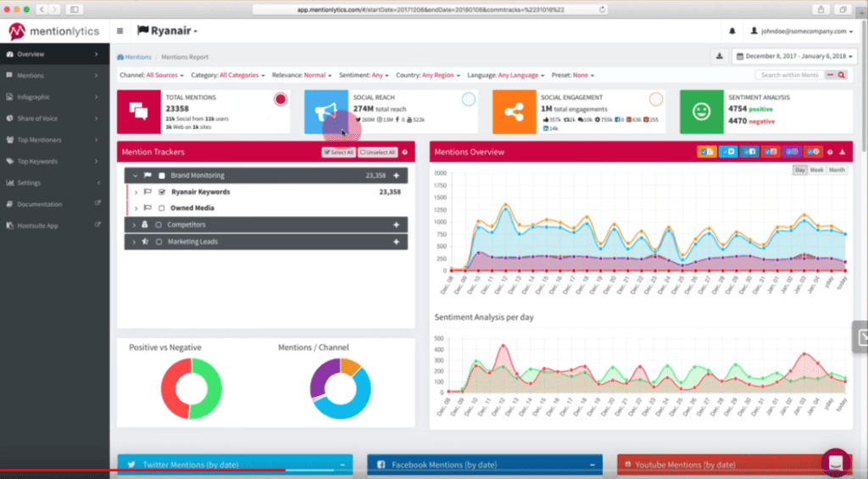Click the help icon in Mention Trackers header
This screenshot has height=479, width=868.
coord(404,153)
